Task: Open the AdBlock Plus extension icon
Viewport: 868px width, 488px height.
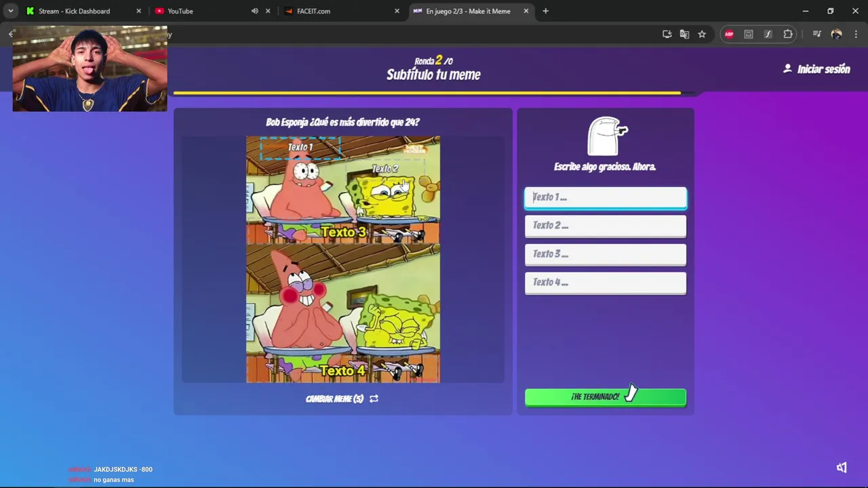Action: (x=729, y=34)
